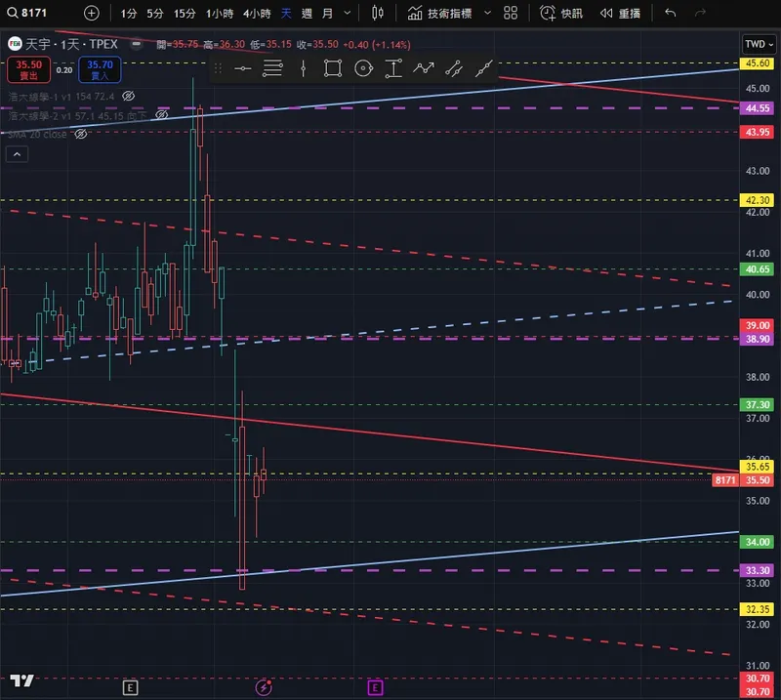The image size is (781, 700).
Task: Click the yellow 45.60 price label
Action: click(758, 63)
